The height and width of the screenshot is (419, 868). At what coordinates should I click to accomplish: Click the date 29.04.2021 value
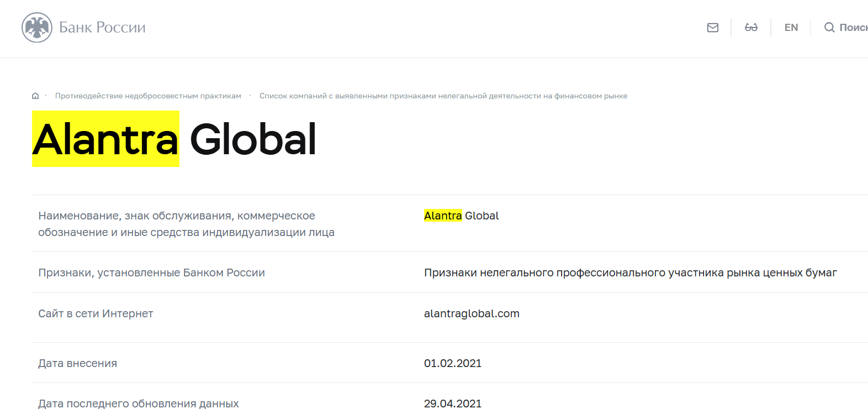pos(453,404)
